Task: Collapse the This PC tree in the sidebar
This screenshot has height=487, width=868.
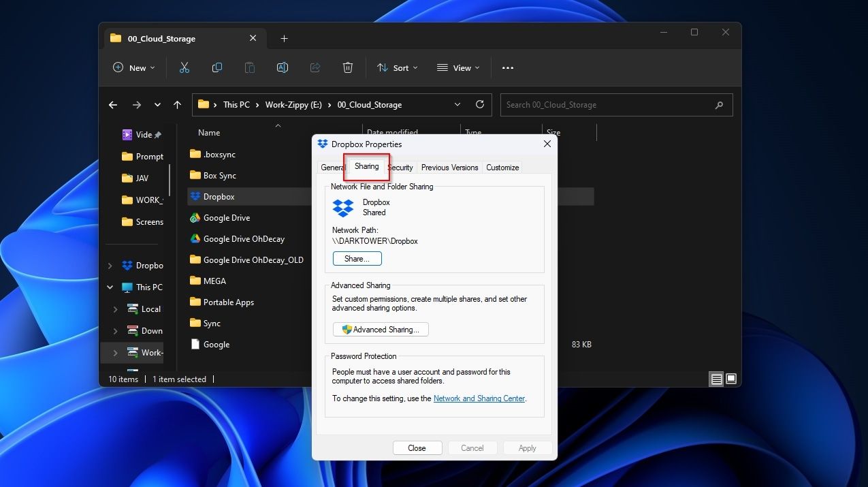Action: pos(110,287)
